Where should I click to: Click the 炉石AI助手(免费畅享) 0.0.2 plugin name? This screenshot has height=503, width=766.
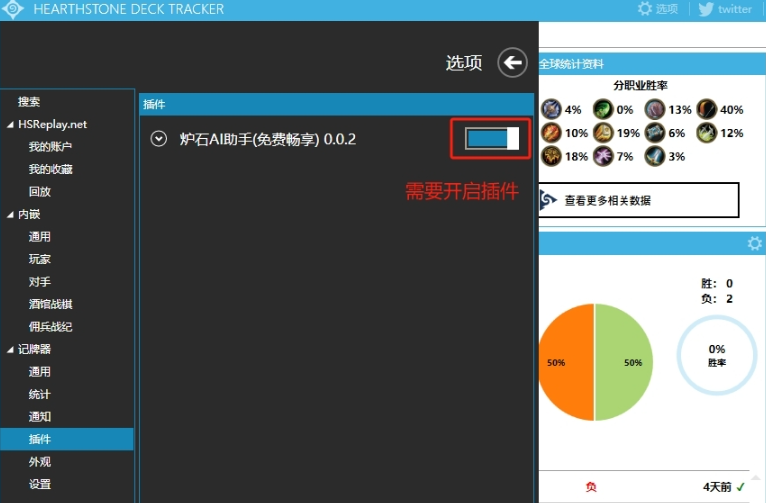point(268,139)
